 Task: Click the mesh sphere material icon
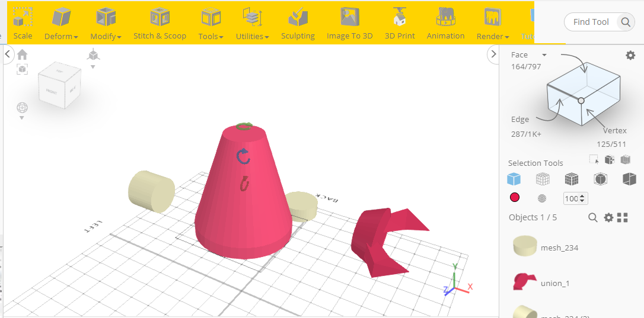coord(542,198)
